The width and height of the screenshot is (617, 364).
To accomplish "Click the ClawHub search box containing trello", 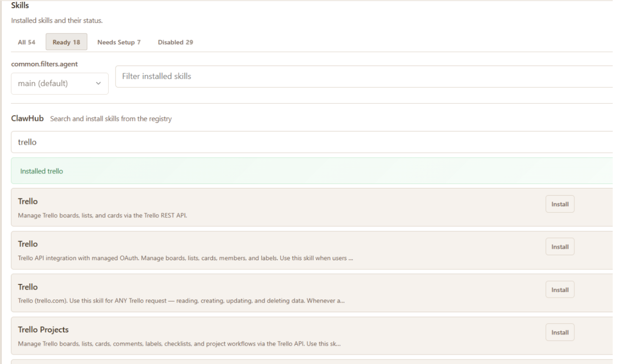I will pyautogui.click(x=312, y=142).
